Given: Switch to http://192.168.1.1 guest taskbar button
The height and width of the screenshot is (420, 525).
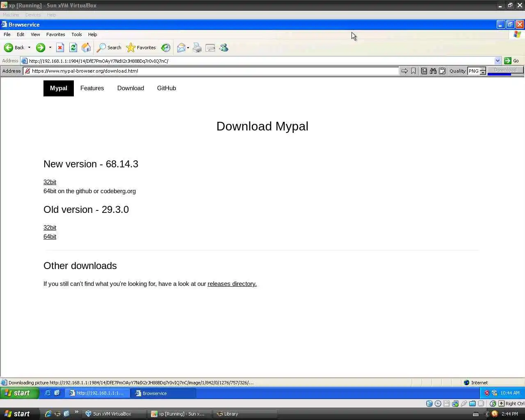Looking at the screenshot, I should (x=98, y=393).
